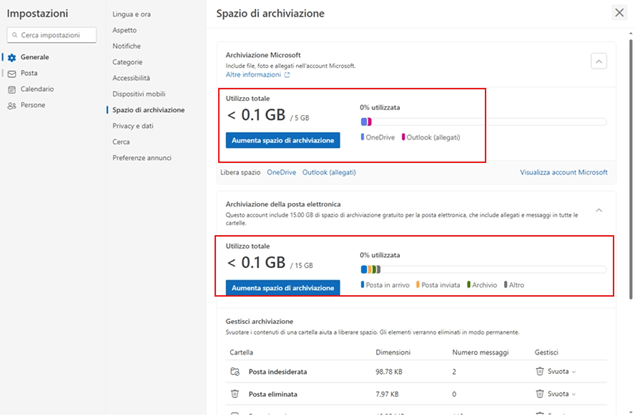Click the 98.78 KB size value
635x416 pixels.
[x=389, y=372]
